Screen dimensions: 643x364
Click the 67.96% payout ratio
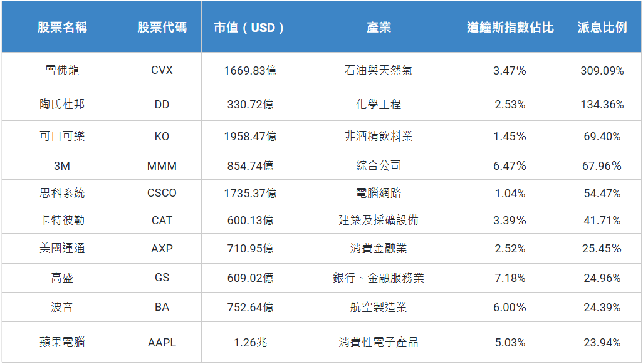602,166
